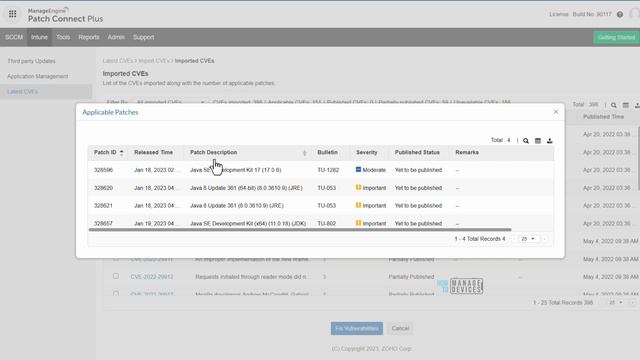The width and height of the screenshot is (640, 360).
Task: Open records-per-page dropdown in Applicable Patches
Action: pos(528,239)
